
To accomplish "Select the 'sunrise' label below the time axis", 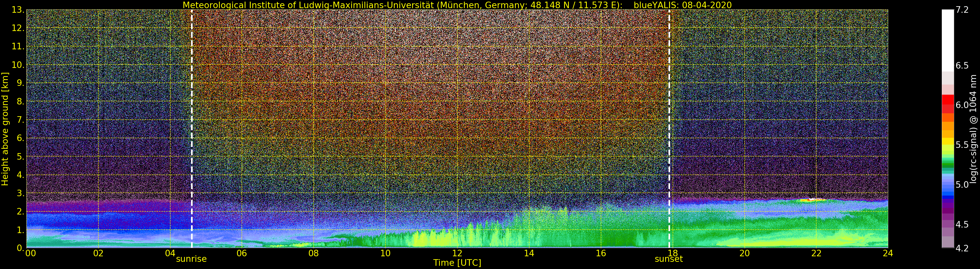I will pos(191,259).
